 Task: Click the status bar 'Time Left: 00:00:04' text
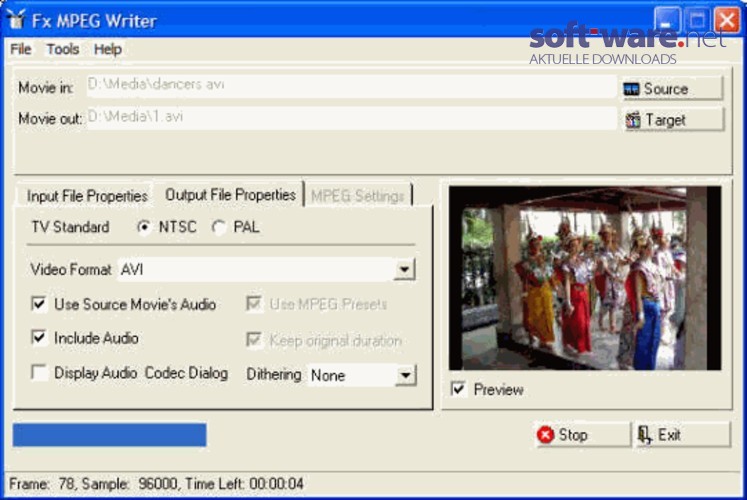tap(244, 484)
